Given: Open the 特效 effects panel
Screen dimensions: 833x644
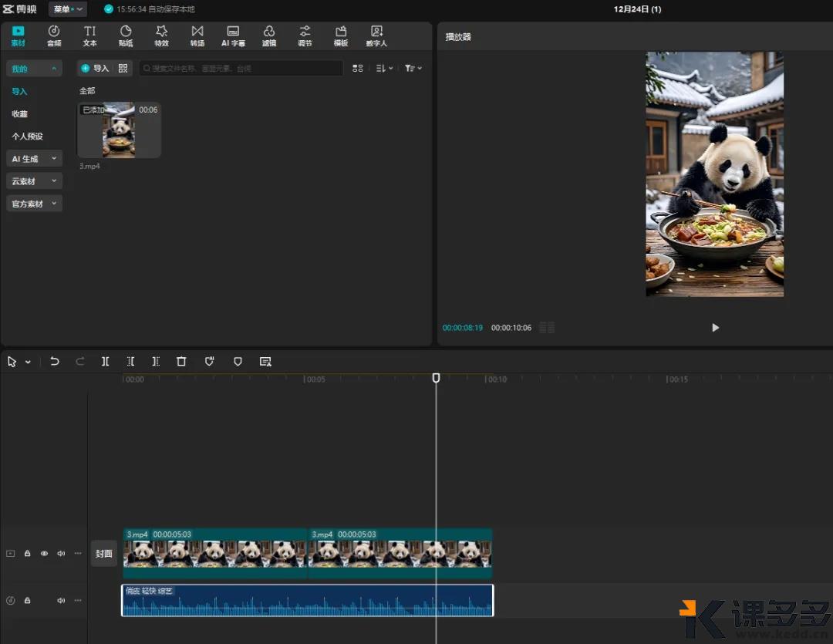Looking at the screenshot, I should click(161, 35).
